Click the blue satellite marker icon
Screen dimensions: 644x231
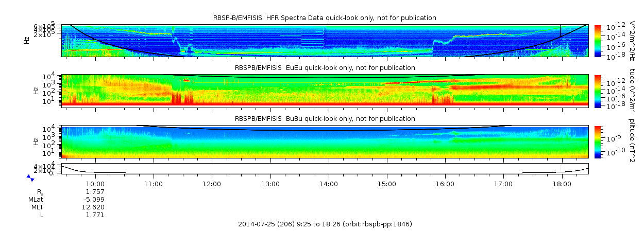30,178
